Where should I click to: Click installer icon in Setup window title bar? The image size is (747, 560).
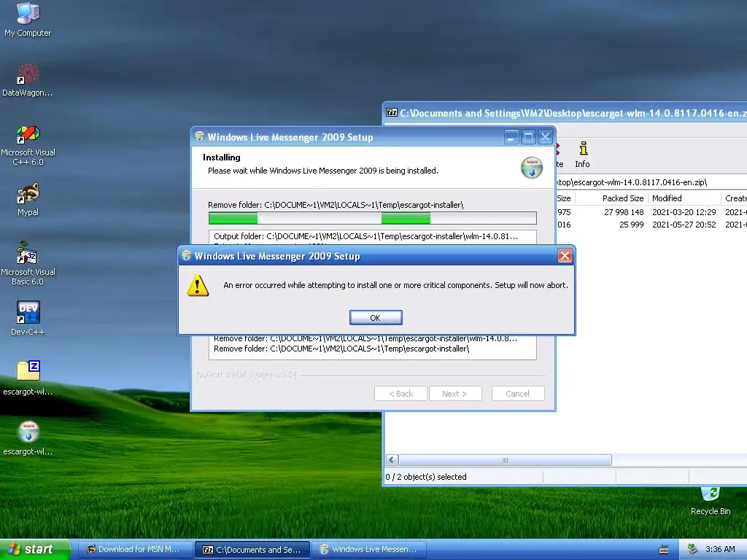(x=200, y=137)
